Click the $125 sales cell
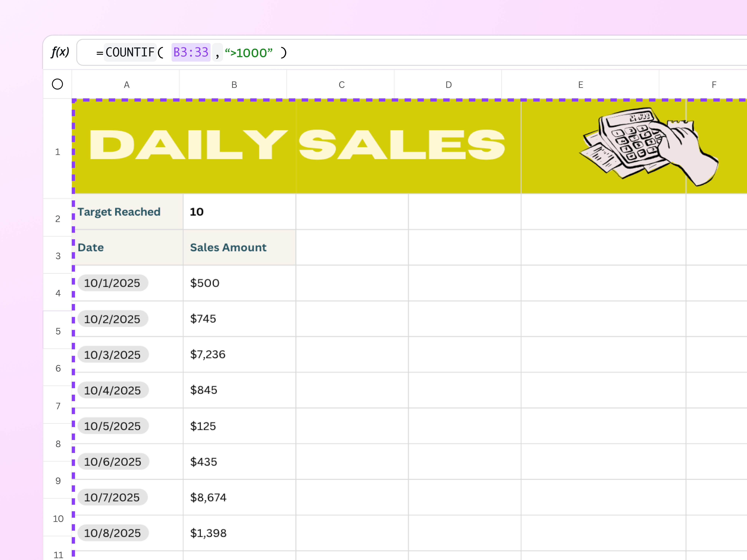This screenshot has height=560, width=747. (239, 426)
